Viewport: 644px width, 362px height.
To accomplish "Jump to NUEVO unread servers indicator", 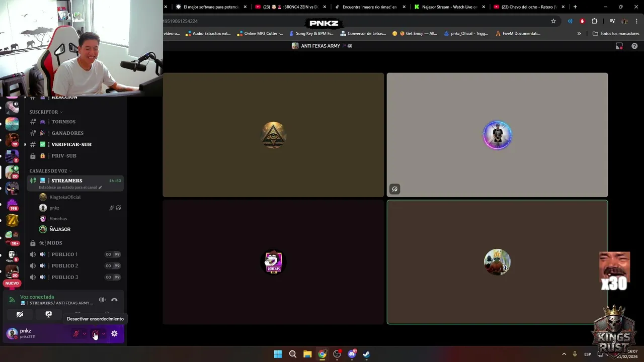I will pos(12,283).
